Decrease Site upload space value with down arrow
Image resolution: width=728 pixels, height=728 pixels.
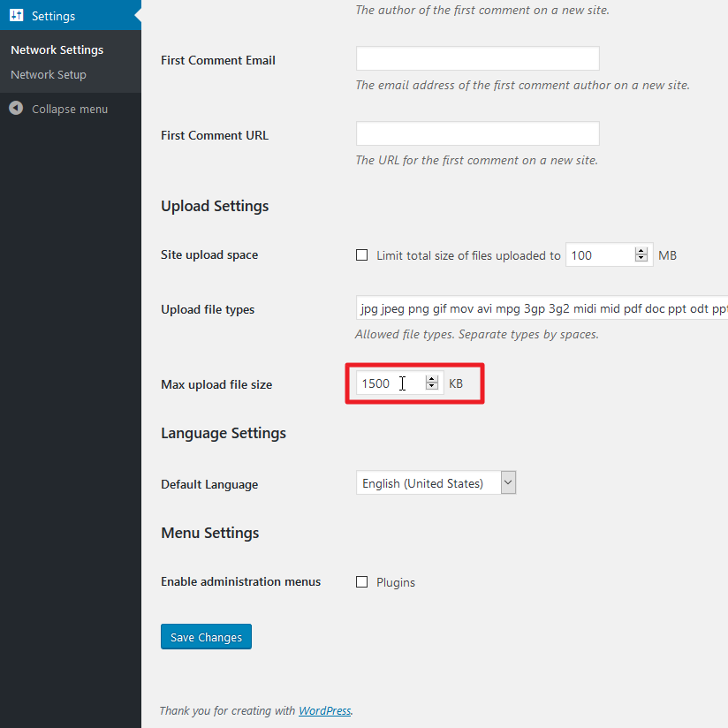tap(641, 259)
